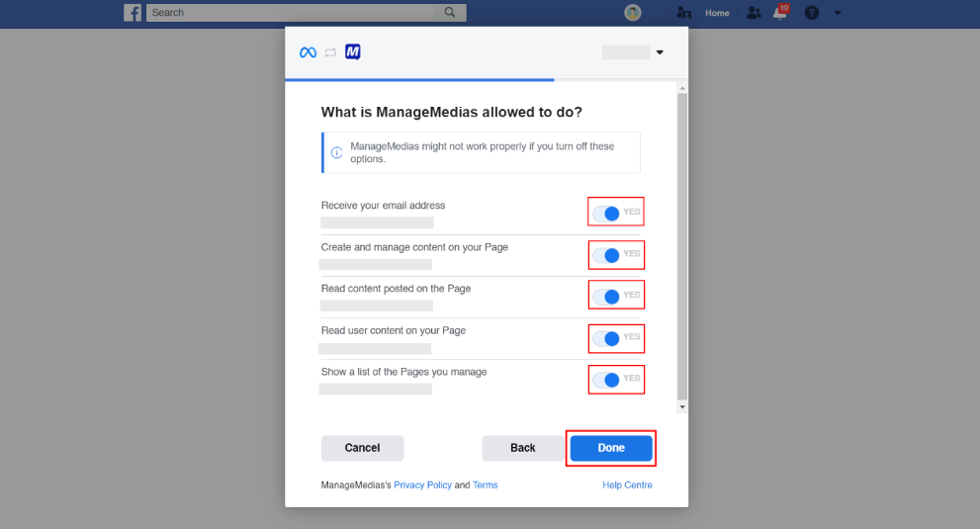
Task: Click the Facebook logo icon
Action: [x=132, y=13]
